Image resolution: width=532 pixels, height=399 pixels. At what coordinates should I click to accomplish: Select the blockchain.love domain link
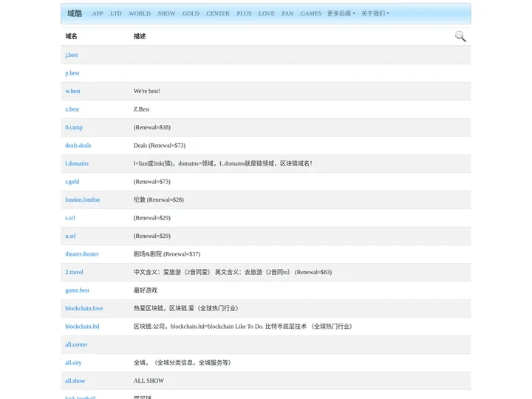point(84,308)
